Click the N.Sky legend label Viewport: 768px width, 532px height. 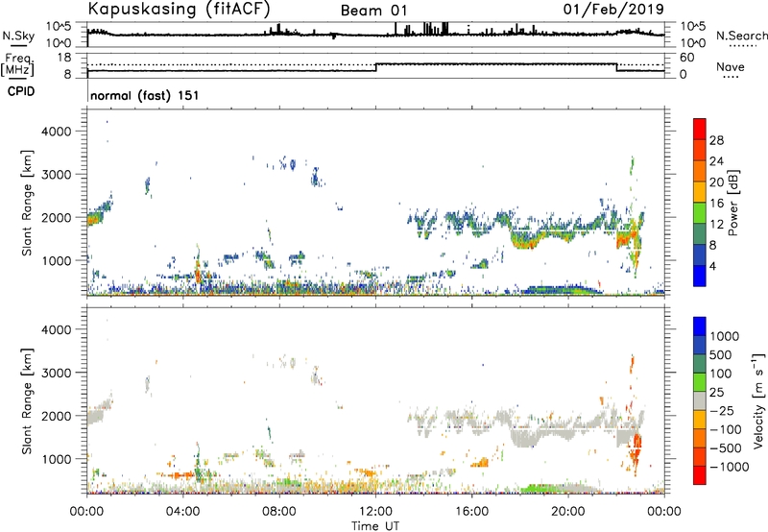click(x=18, y=36)
